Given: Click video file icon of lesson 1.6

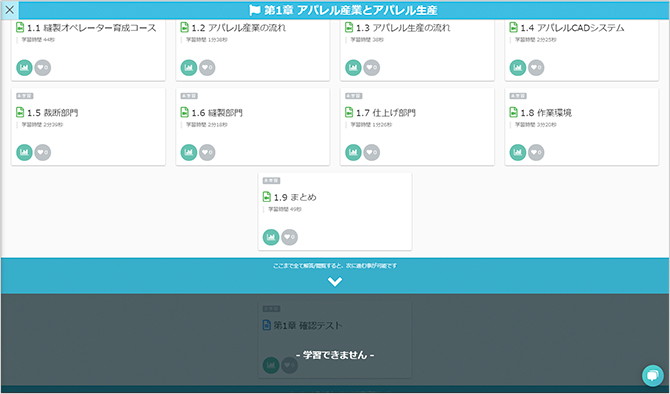Looking at the screenshot, I should [x=185, y=112].
